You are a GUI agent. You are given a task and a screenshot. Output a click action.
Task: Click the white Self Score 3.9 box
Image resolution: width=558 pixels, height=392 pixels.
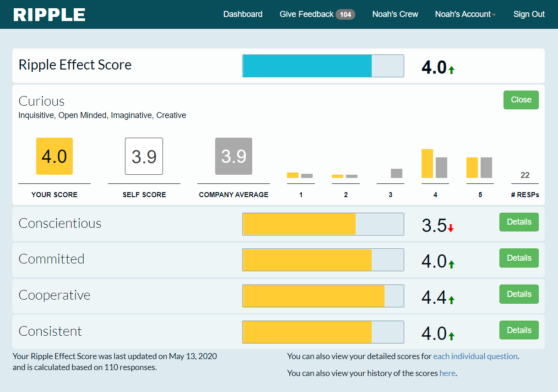[144, 156]
